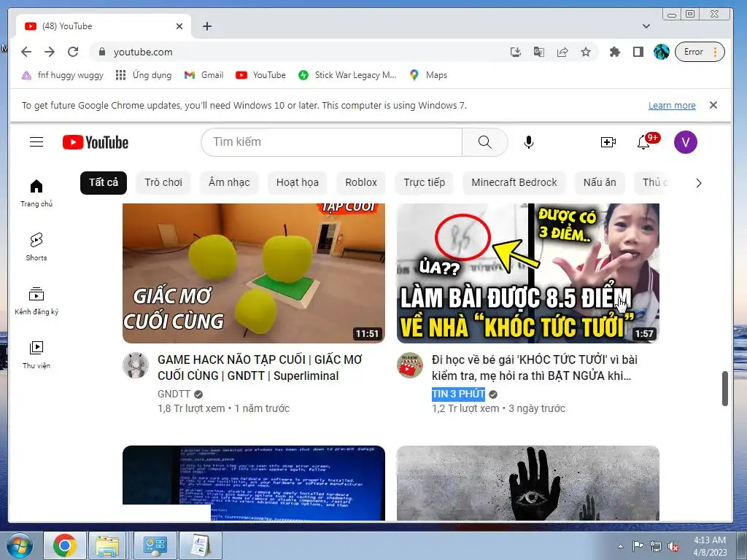Screen dimensions: 747x560
Task: Open the Stick War Legacy bookmark
Action: [x=347, y=75]
